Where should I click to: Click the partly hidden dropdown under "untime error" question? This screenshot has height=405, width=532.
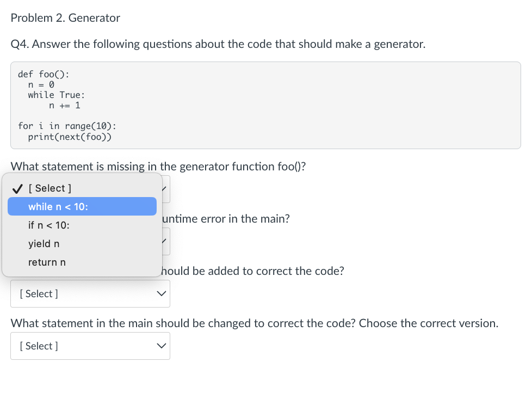click(166, 241)
